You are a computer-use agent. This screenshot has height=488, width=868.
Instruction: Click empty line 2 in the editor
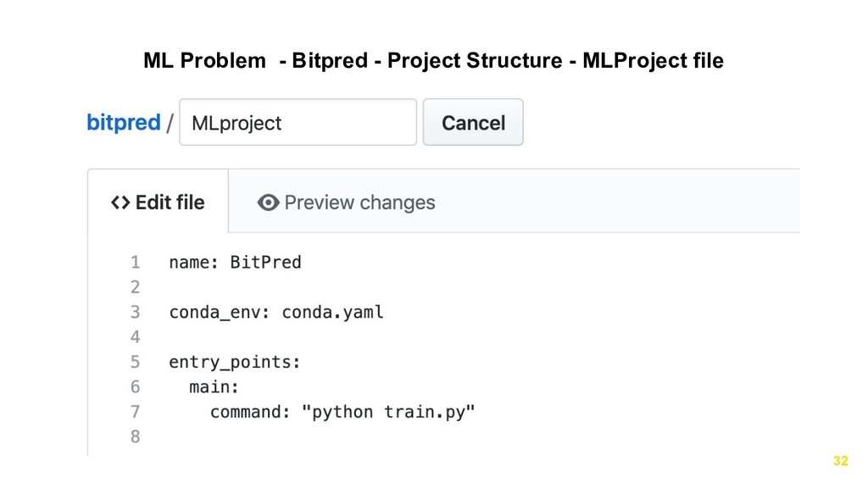pos(442,287)
